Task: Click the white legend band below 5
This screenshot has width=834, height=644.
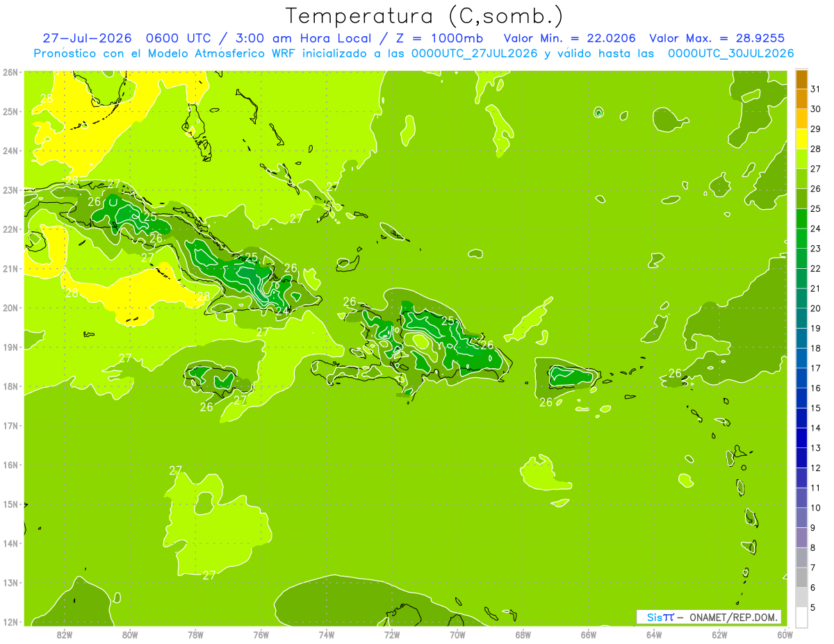Action: click(x=802, y=617)
